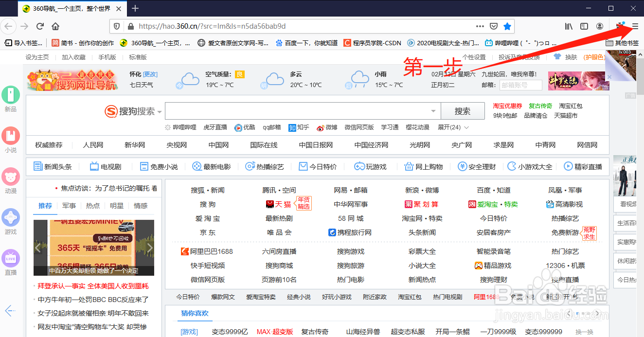This screenshot has height=337, width=644.
Task: Open 最新电影 category
Action: pyautogui.click(x=212, y=167)
